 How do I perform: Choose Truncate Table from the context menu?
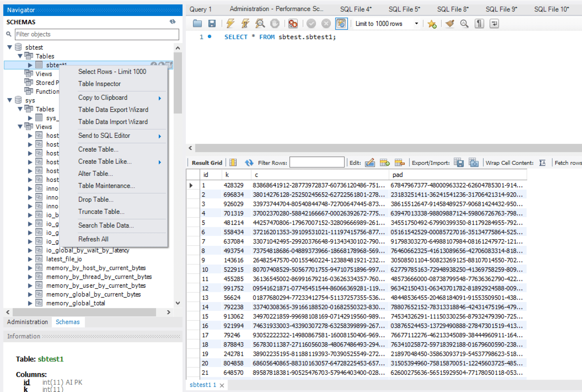tap(101, 212)
